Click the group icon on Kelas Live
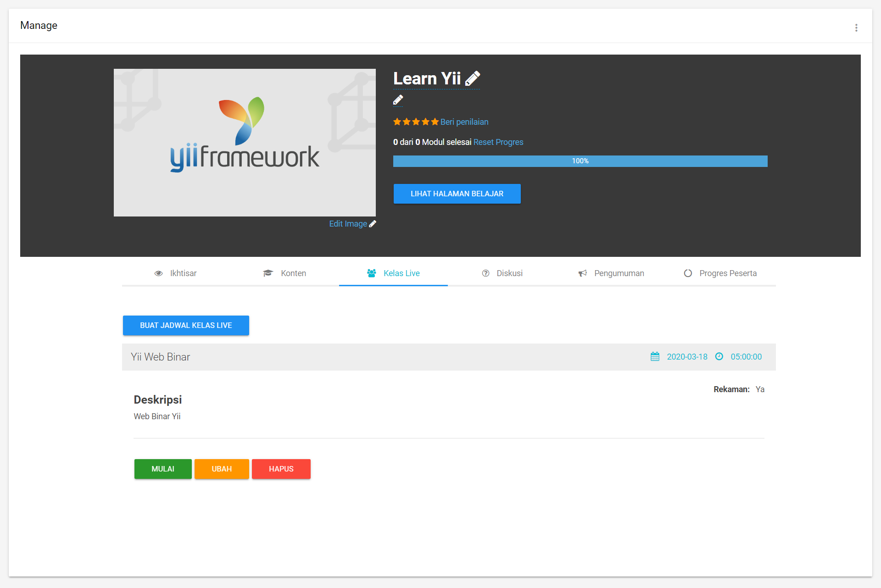Image resolution: width=881 pixels, height=588 pixels. pyautogui.click(x=372, y=273)
